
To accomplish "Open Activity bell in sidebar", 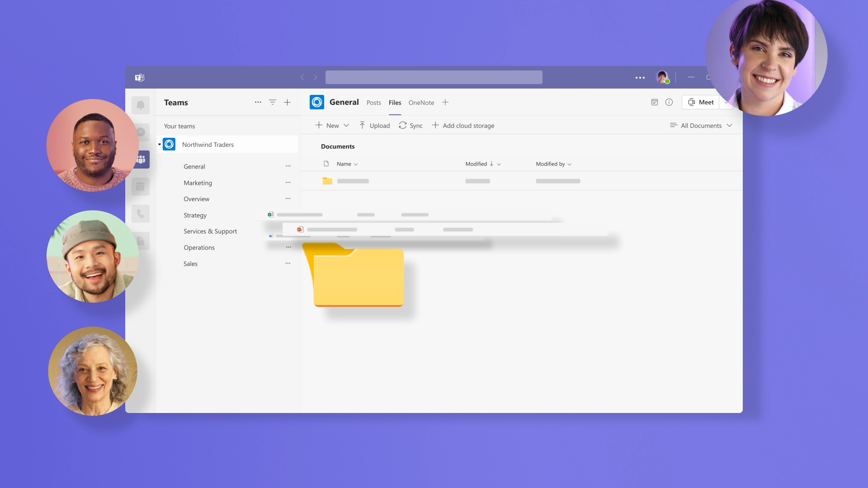I will (141, 105).
